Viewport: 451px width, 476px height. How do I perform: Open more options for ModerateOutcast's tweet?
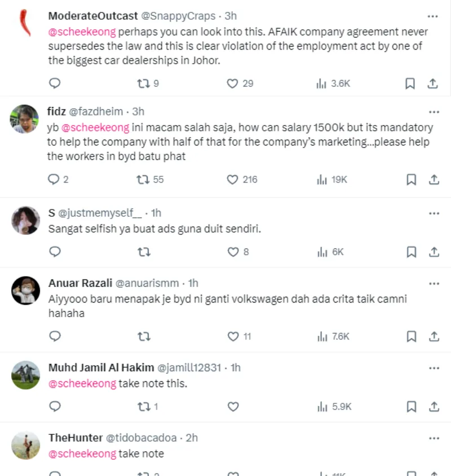[x=433, y=16]
